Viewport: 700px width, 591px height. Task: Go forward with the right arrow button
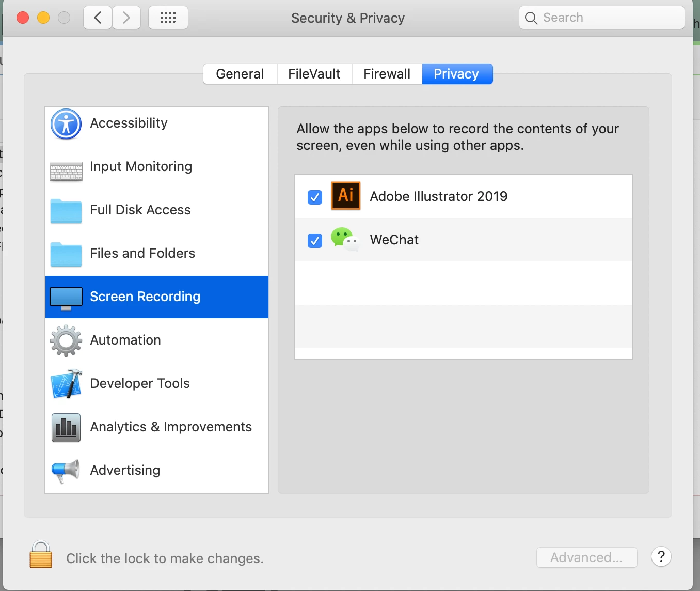pyautogui.click(x=126, y=18)
